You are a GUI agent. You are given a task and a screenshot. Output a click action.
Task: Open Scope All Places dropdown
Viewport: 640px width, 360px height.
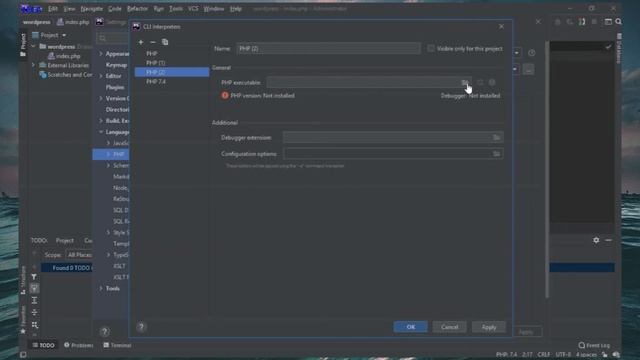(79, 255)
